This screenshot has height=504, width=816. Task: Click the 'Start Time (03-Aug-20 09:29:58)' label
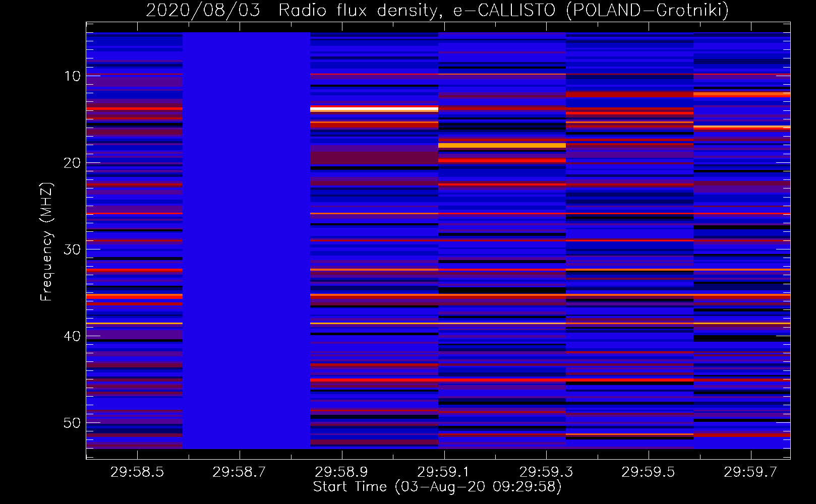[437, 487]
